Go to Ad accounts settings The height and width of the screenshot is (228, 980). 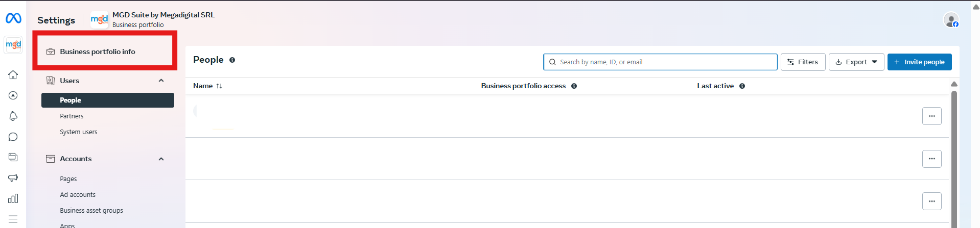point(78,195)
